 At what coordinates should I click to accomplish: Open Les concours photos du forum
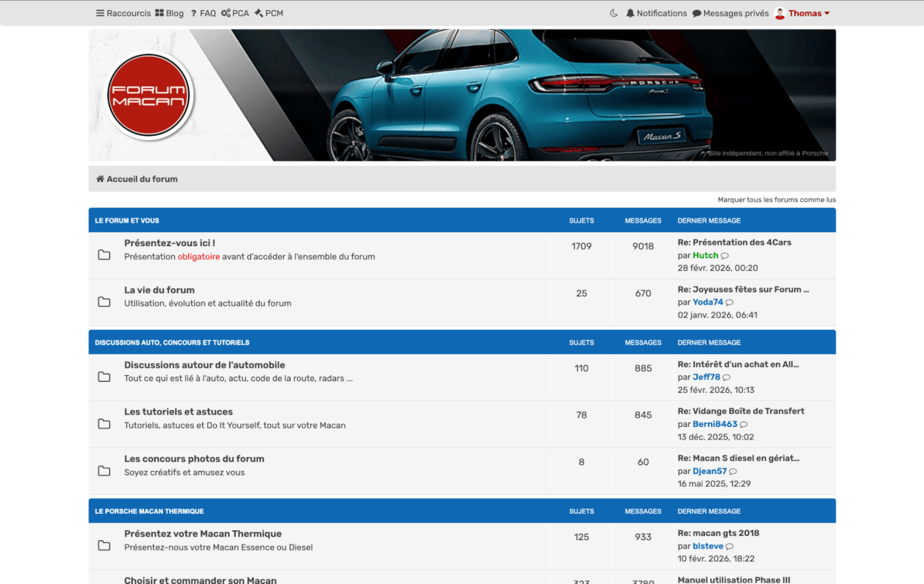click(194, 458)
